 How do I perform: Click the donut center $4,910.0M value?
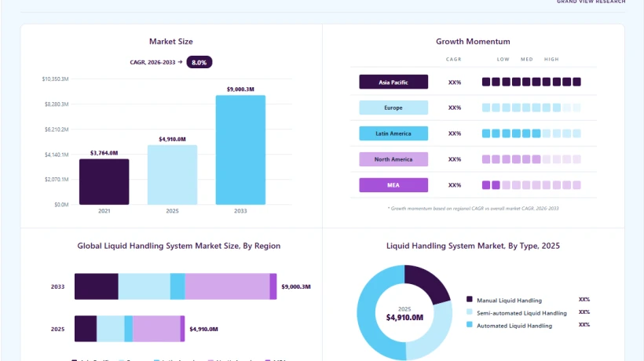coord(404,318)
